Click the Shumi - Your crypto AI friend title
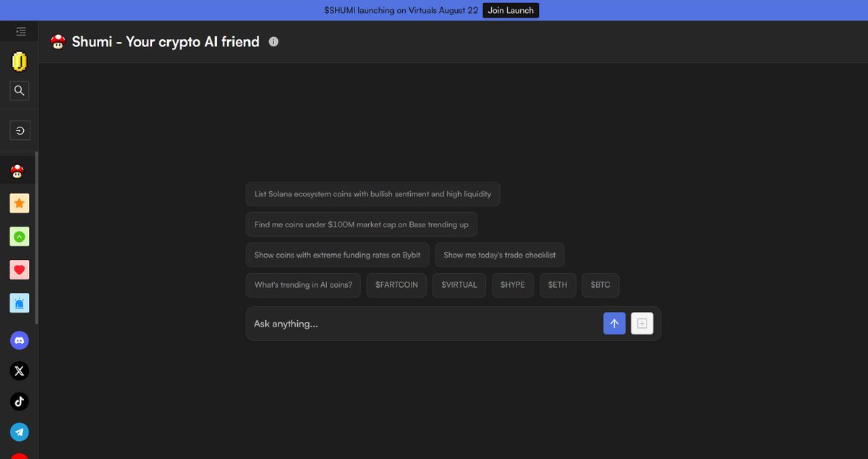The image size is (868, 459). [166, 42]
